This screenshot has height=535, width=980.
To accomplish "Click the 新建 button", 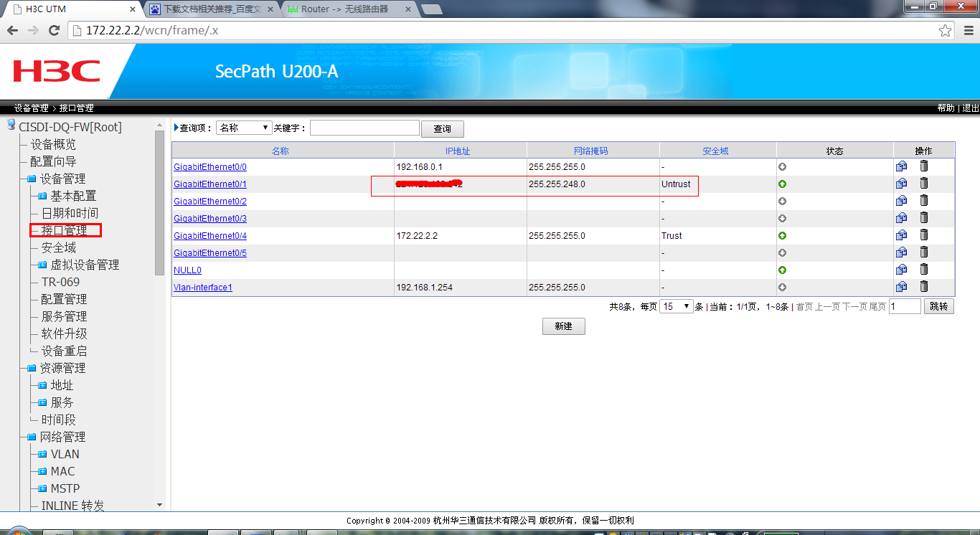I will click(563, 326).
